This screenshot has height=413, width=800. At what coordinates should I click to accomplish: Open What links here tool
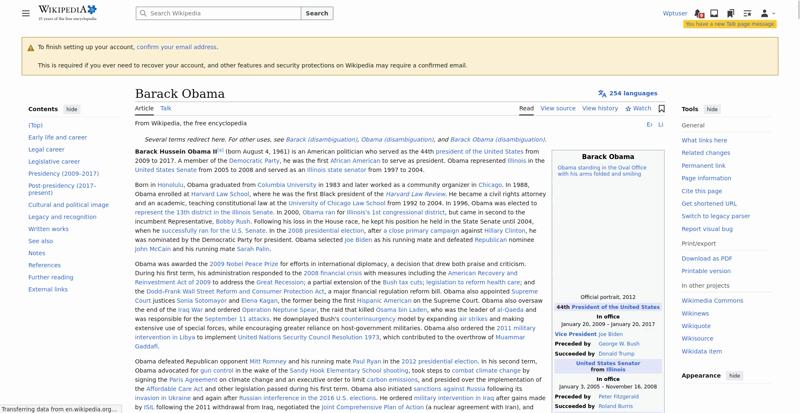click(704, 140)
